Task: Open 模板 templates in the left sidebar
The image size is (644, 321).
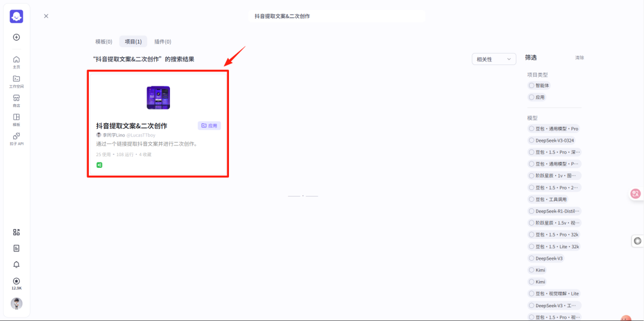Action: tap(17, 120)
